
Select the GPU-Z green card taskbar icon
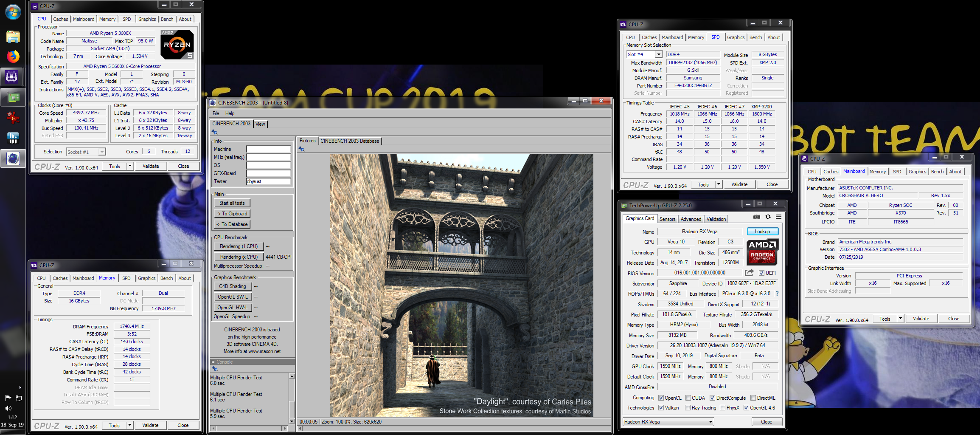coord(13,98)
